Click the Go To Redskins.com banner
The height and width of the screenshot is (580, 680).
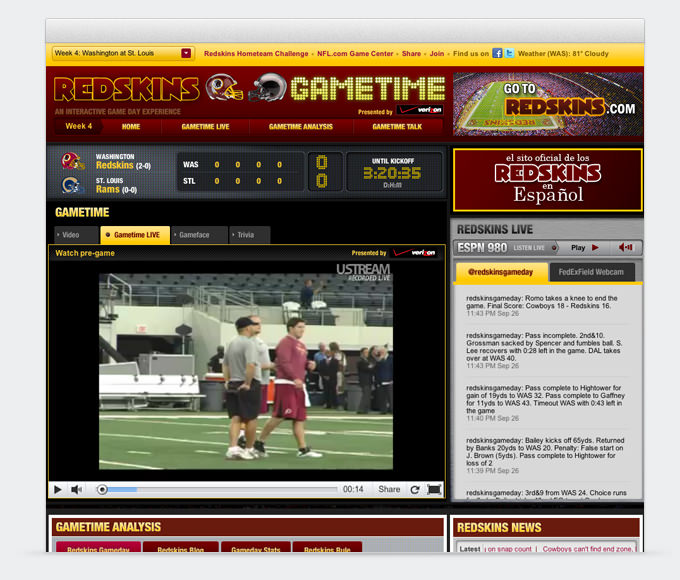click(548, 104)
